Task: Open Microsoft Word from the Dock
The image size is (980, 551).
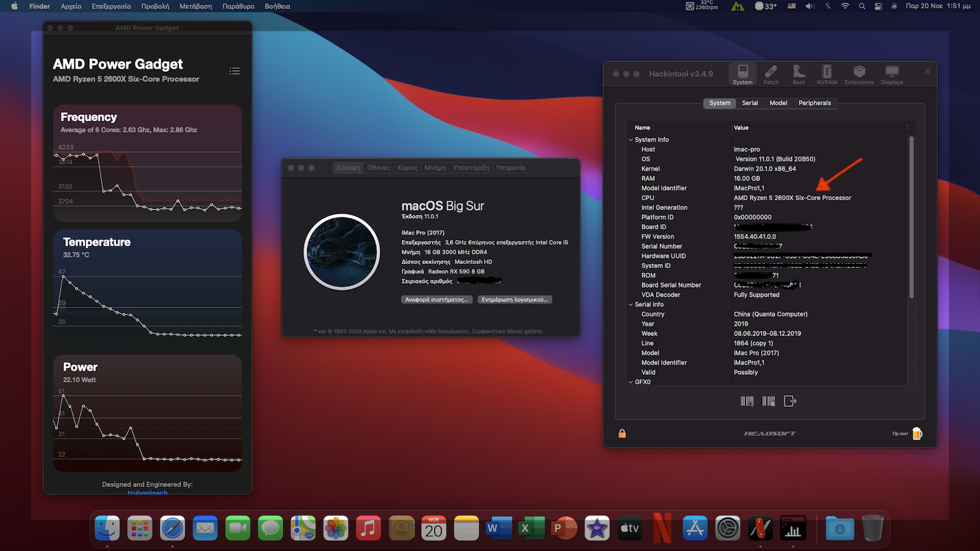Action: tap(499, 527)
